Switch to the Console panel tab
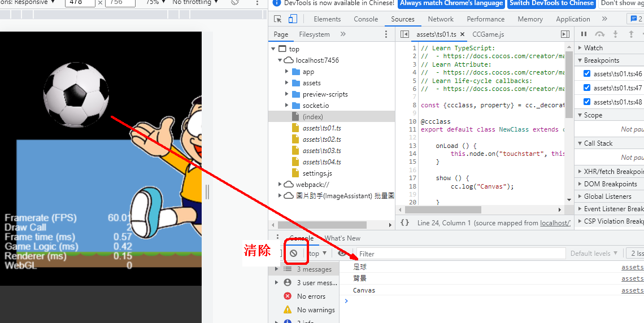 point(366,19)
